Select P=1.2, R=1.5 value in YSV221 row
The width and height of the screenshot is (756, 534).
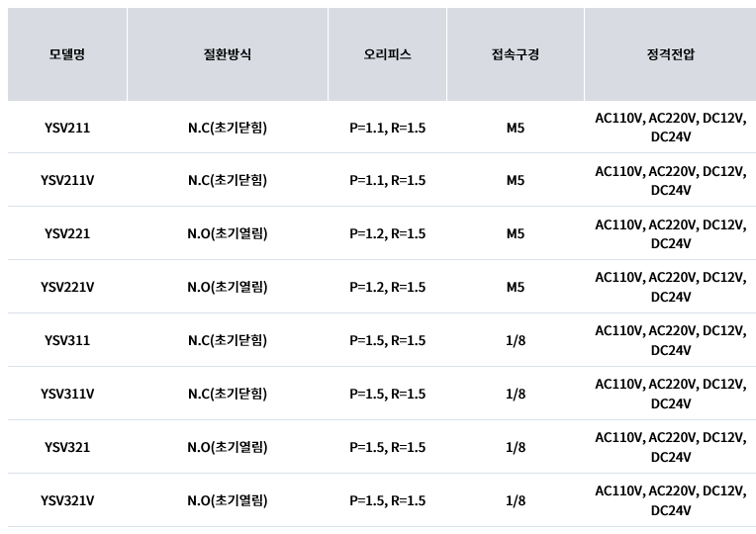387,233
